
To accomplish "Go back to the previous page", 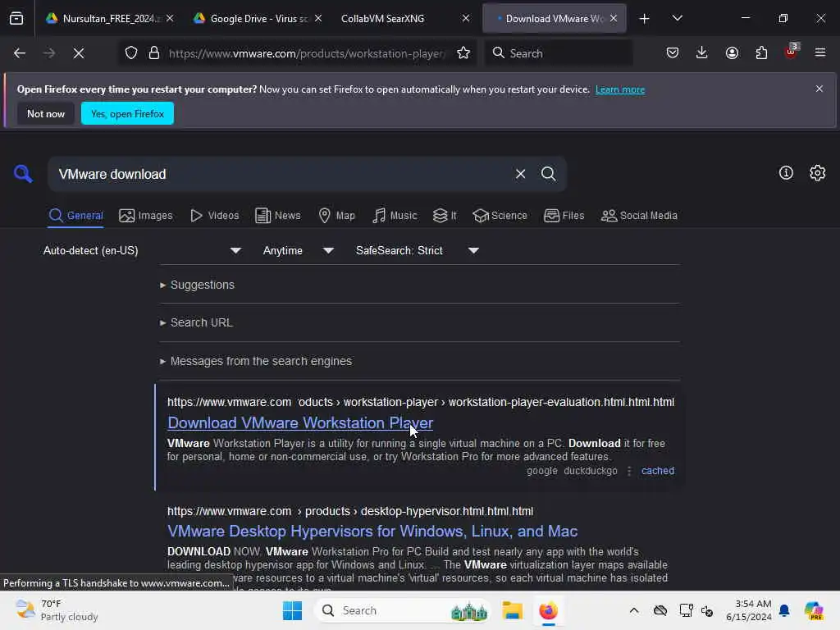I will point(20,53).
